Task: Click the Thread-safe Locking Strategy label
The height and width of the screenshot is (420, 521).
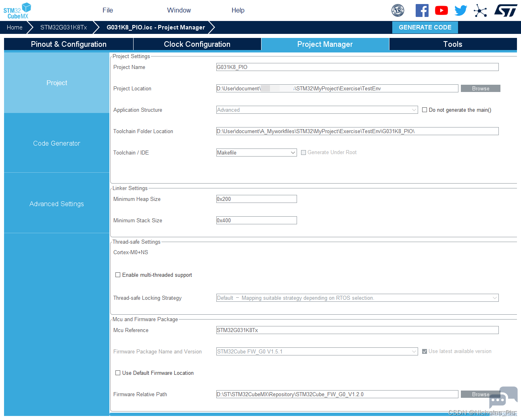Action: pos(147,298)
